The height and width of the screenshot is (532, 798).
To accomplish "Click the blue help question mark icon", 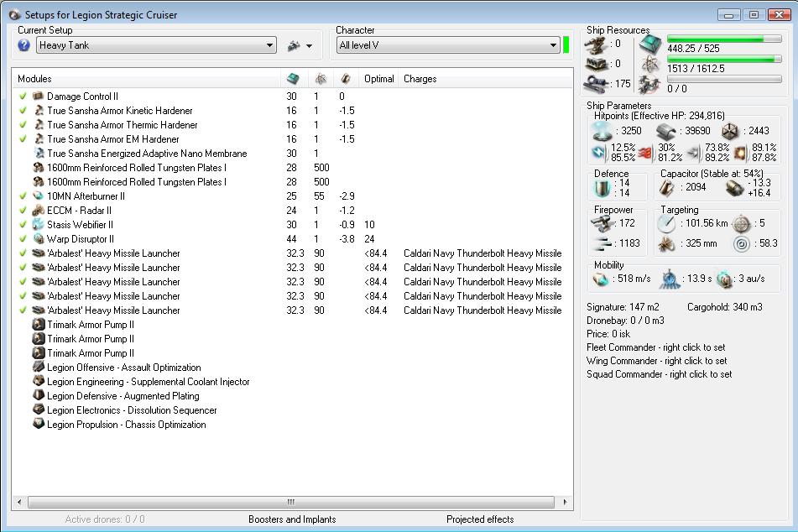I will (x=23, y=45).
